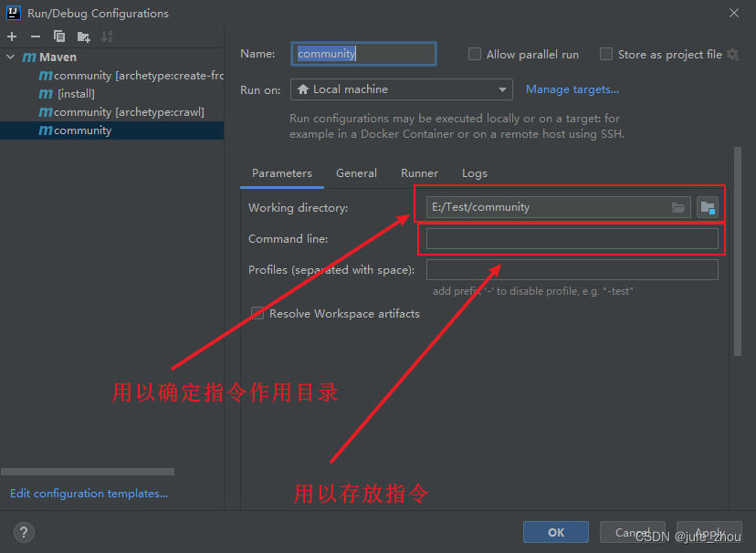Focus the Name input field
This screenshot has width=756, height=553.
tap(363, 54)
